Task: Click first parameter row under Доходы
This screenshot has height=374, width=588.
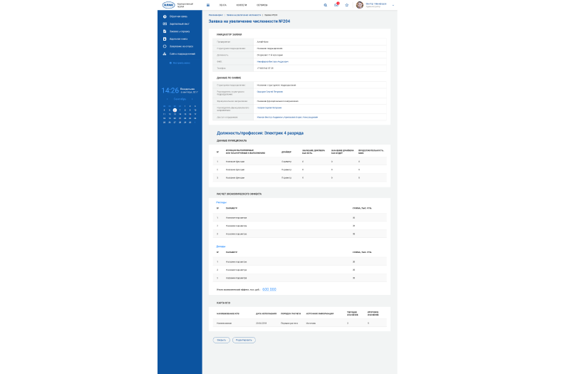Action: click(x=299, y=262)
